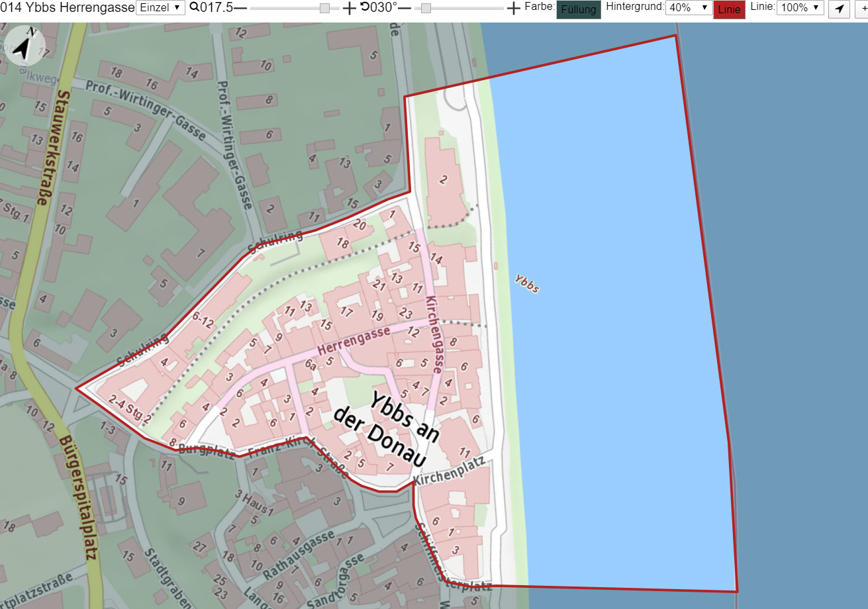Click the 014 Ybbs Herrengasse title
Viewport: 868px width, 609px height.
tap(67, 7)
